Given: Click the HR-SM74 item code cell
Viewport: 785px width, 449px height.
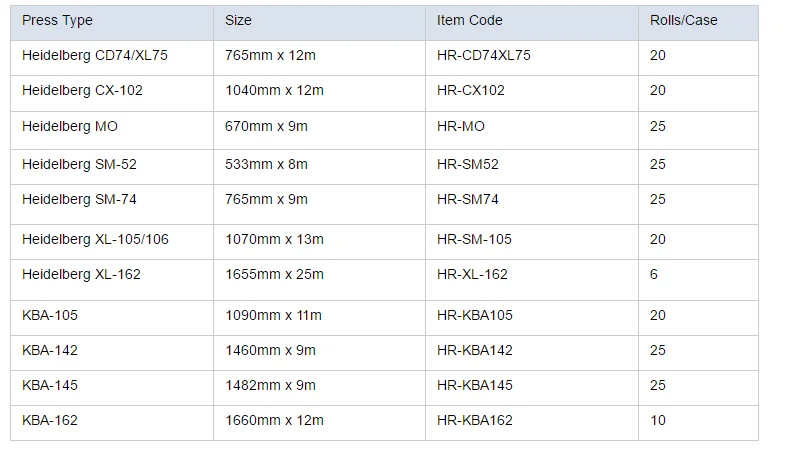Looking at the screenshot, I should pos(468,199).
